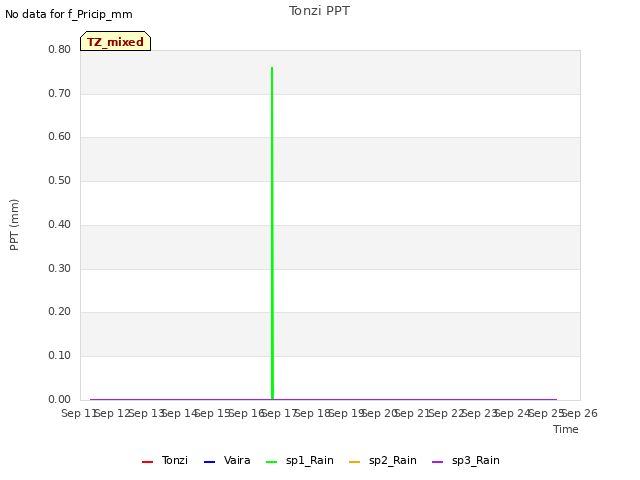Click the red Tonzi legend color marker
Image resolution: width=640 pixels, height=480 pixels.
point(147,462)
